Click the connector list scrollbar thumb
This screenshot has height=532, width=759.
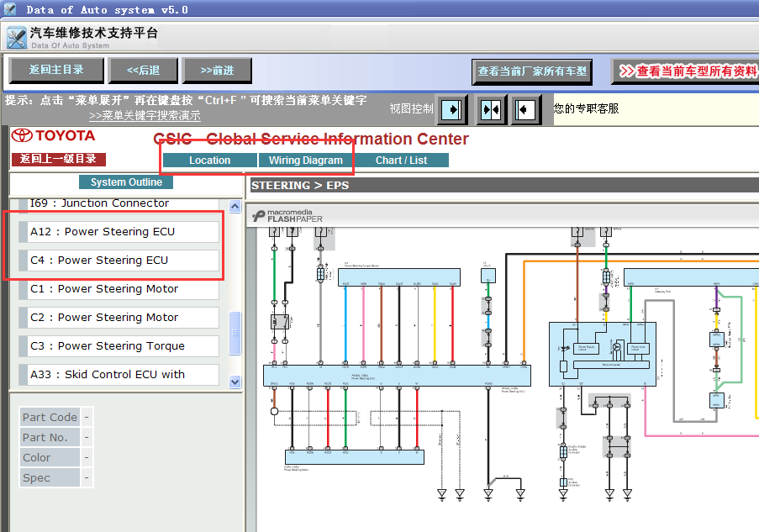pyautogui.click(x=235, y=333)
